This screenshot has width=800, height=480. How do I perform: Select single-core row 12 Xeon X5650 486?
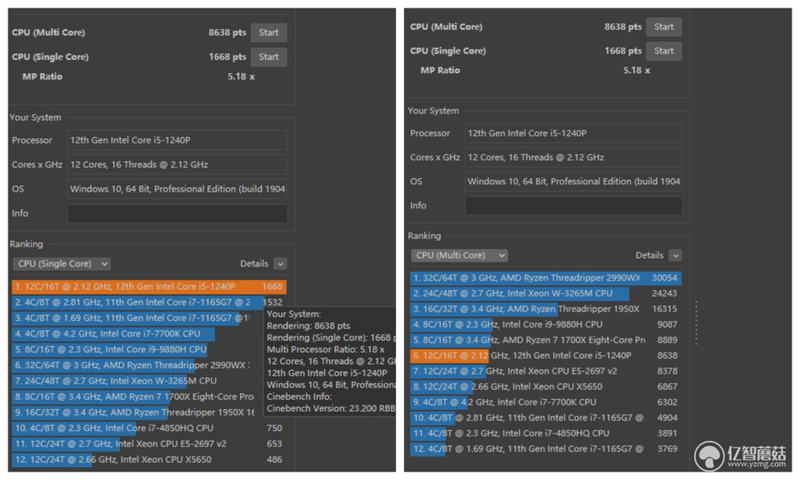pyautogui.click(x=149, y=460)
